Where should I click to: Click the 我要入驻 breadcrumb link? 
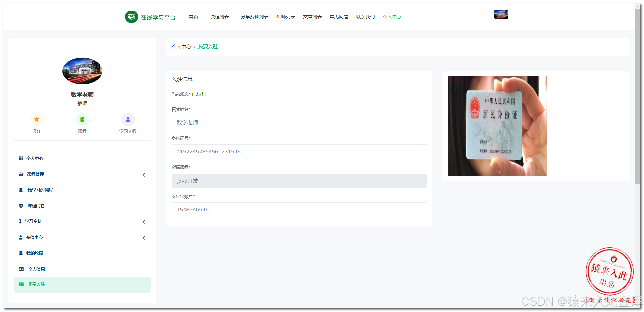(208, 47)
